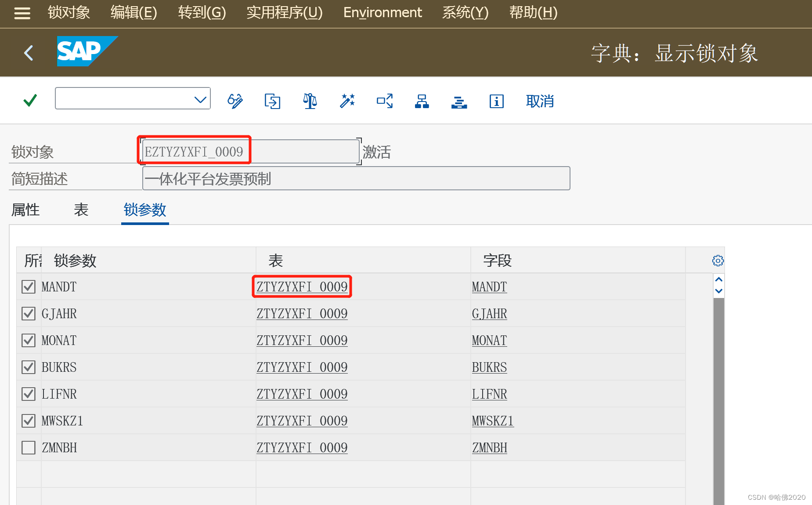Open the GJAHR table link ZTYZYXFI_0009
Image resolution: width=812 pixels, height=505 pixels.
302,313
